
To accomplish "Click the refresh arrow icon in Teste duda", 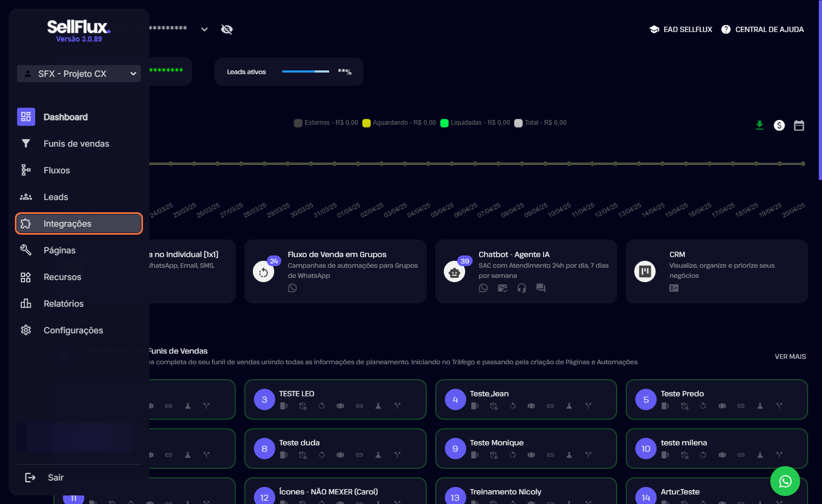I will tap(322, 455).
